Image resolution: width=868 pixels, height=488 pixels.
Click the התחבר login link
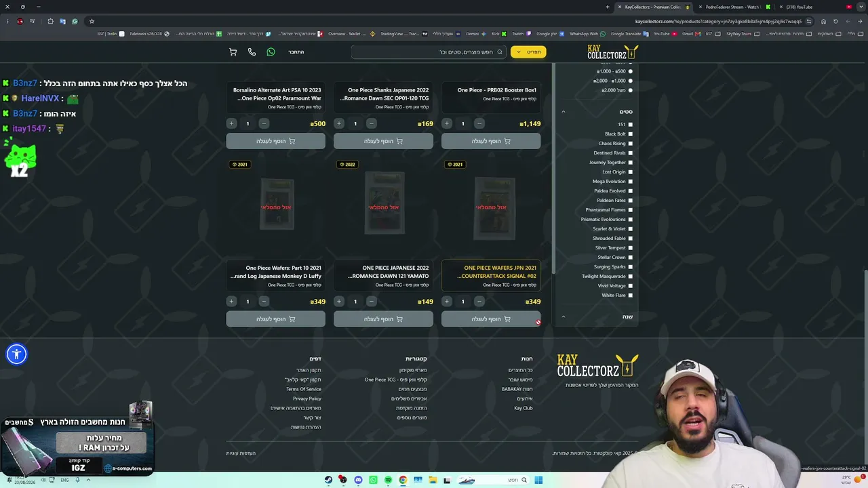click(296, 52)
